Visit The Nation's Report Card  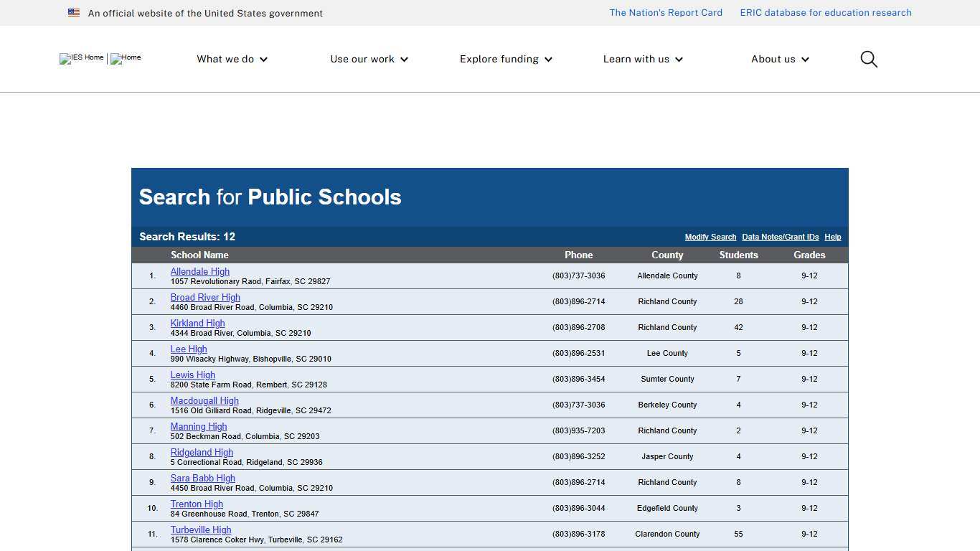click(x=665, y=12)
